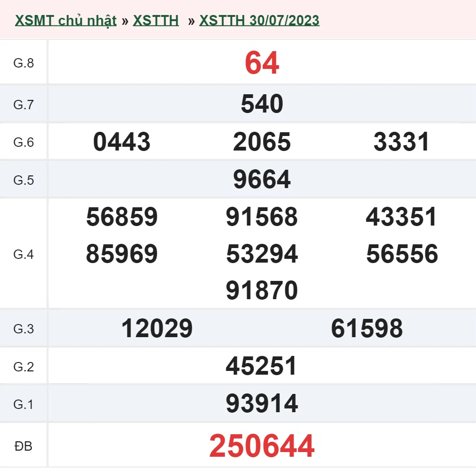Click number 56859 in prize G.4

pyautogui.click(x=121, y=217)
